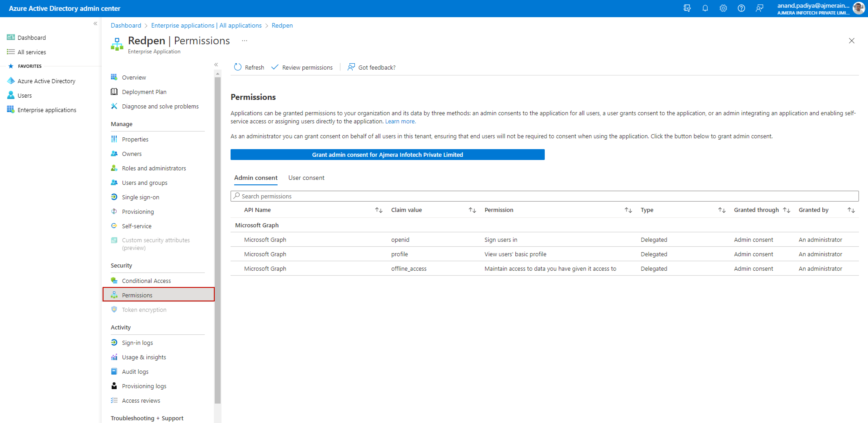
Task: Click the Deployment Plan book icon
Action: point(114,92)
